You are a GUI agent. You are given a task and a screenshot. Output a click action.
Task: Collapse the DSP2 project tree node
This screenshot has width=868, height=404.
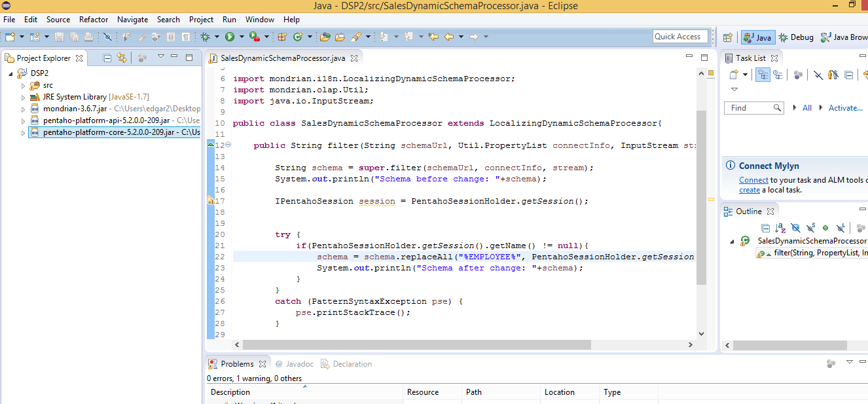[x=11, y=73]
